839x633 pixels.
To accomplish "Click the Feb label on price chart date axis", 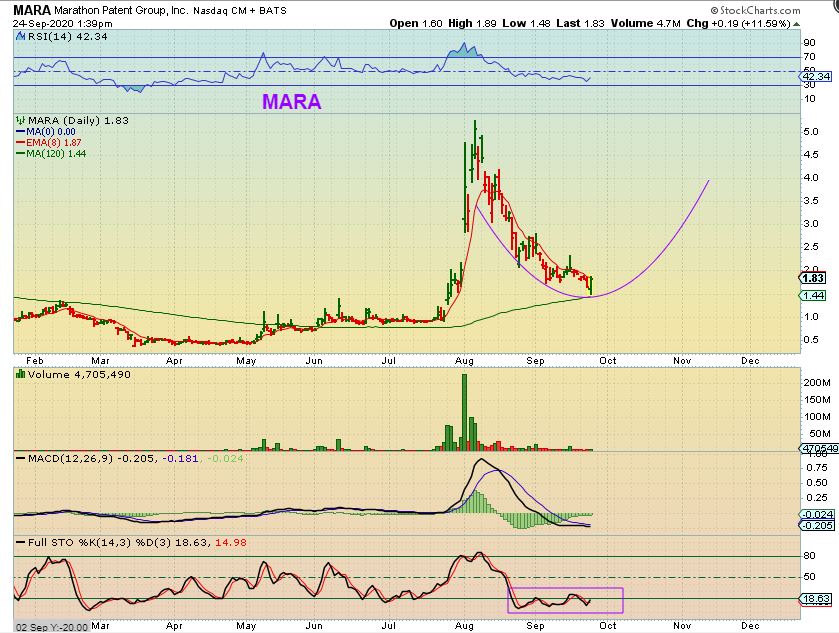I will point(34,361).
